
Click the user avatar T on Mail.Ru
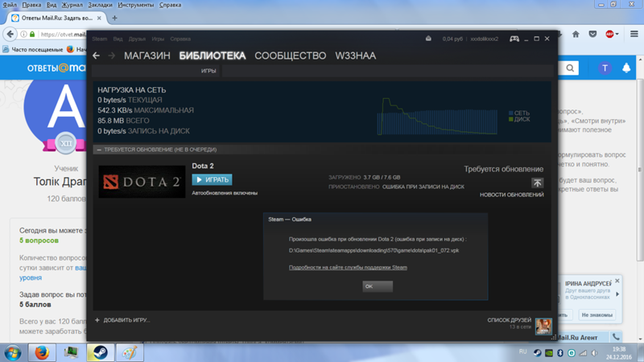pyautogui.click(x=605, y=68)
